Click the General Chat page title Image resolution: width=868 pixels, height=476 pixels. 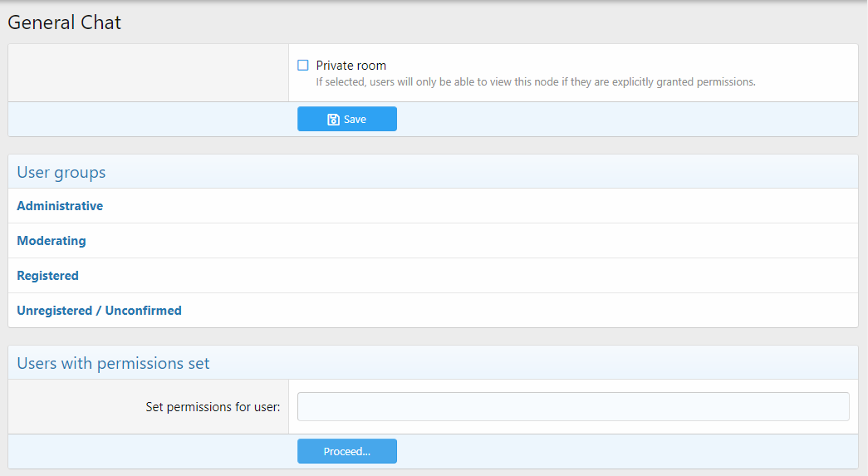(x=64, y=22)
